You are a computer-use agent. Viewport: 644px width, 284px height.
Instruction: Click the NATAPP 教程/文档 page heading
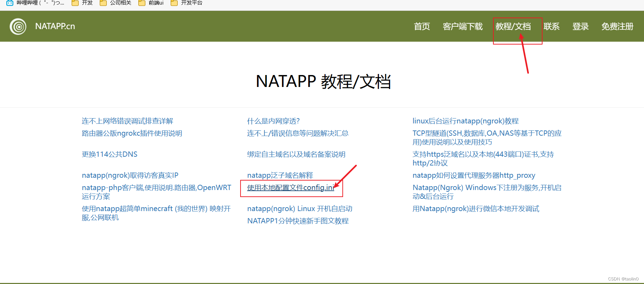(323, 81)
